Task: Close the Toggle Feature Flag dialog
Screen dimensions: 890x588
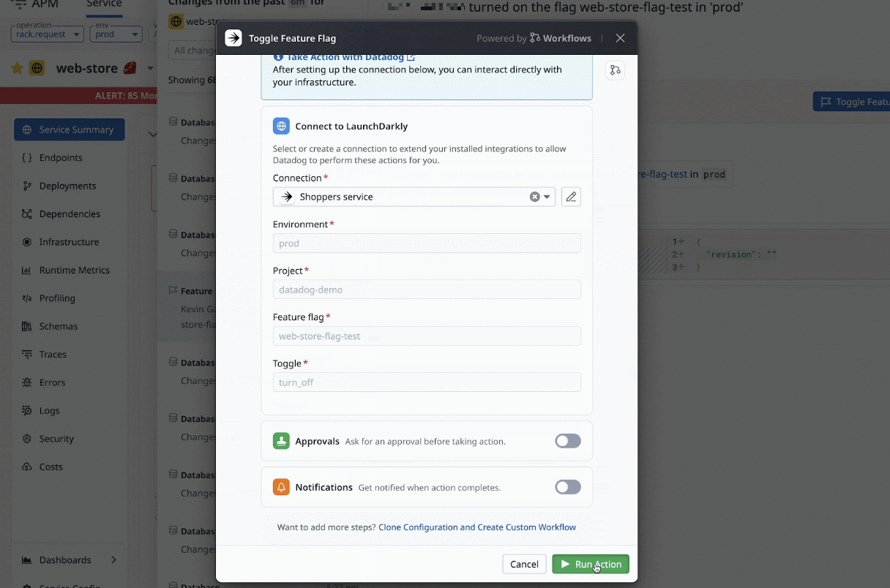Action: [x=620, y=38]
